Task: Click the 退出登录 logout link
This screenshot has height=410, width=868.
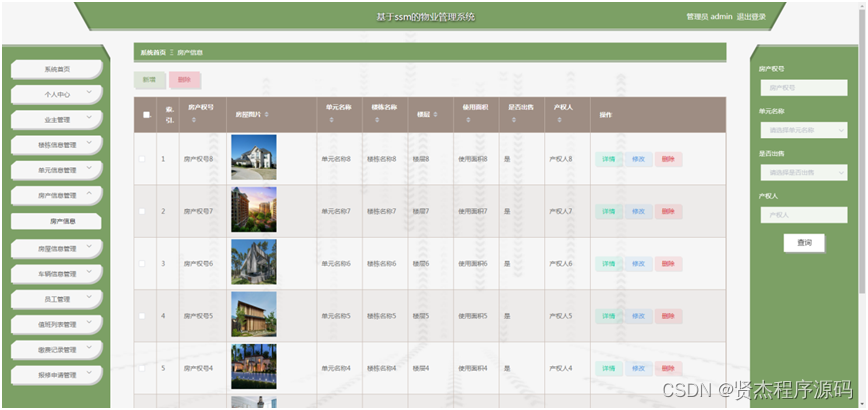Action: coord(751,17)
